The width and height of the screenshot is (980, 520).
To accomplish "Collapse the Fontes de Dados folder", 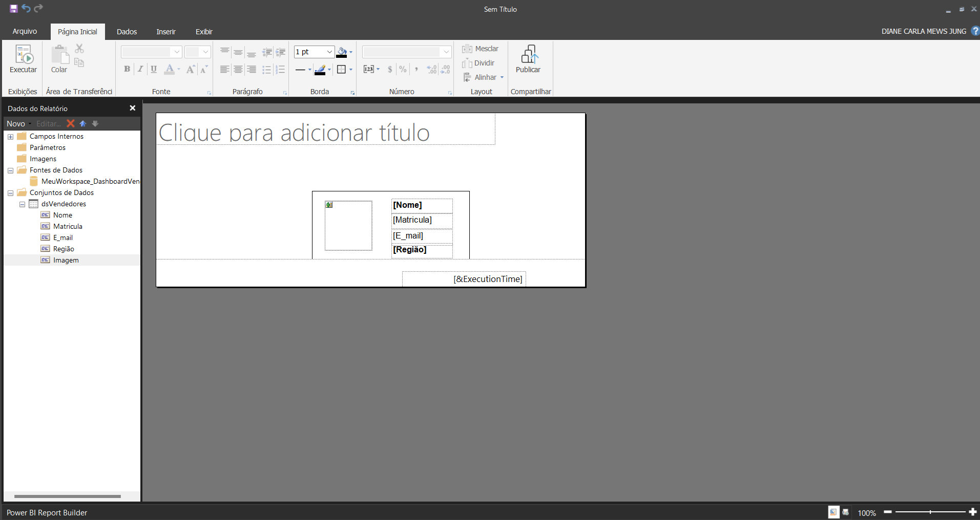I will click(10, 170).
